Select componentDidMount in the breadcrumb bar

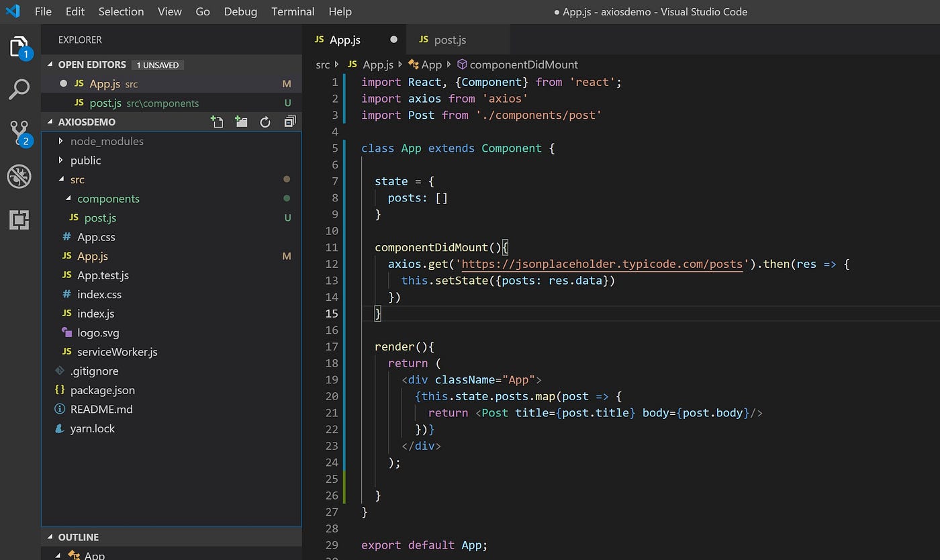(x=524, y=64)
